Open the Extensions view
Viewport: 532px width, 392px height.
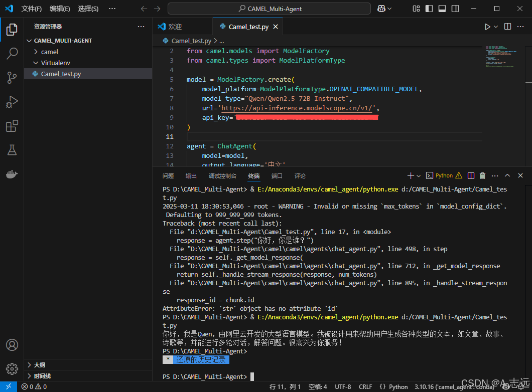point(12,126)
